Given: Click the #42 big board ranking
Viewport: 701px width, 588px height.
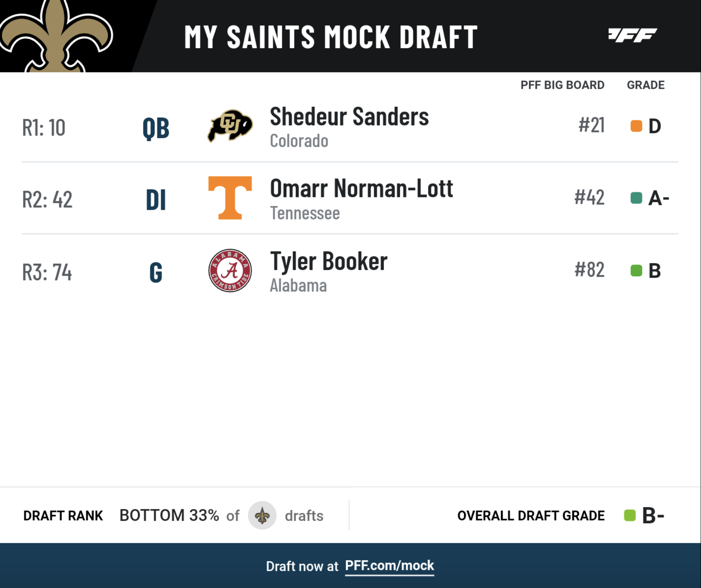Looking at the screenshot, I should pyautogui.click(x=589, y=198).
